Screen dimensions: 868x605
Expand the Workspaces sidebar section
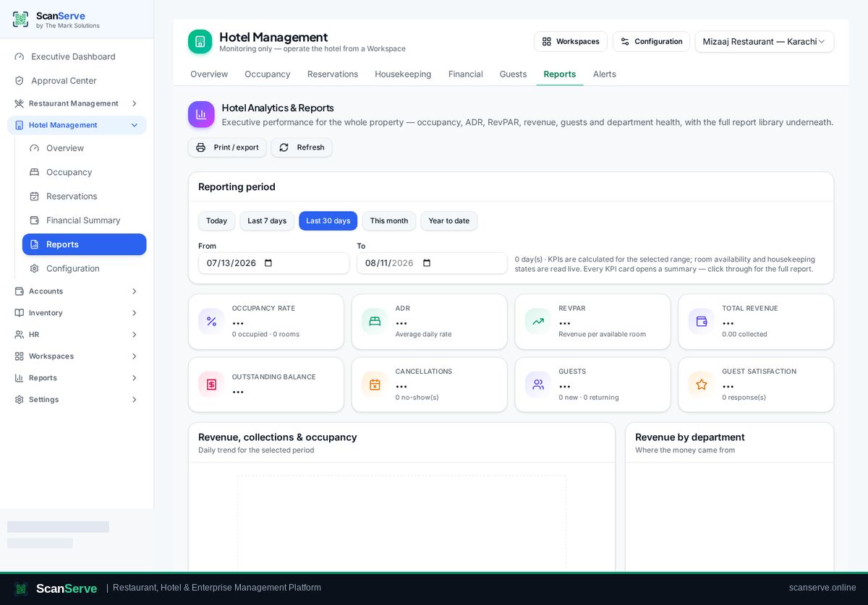(134, 356)
